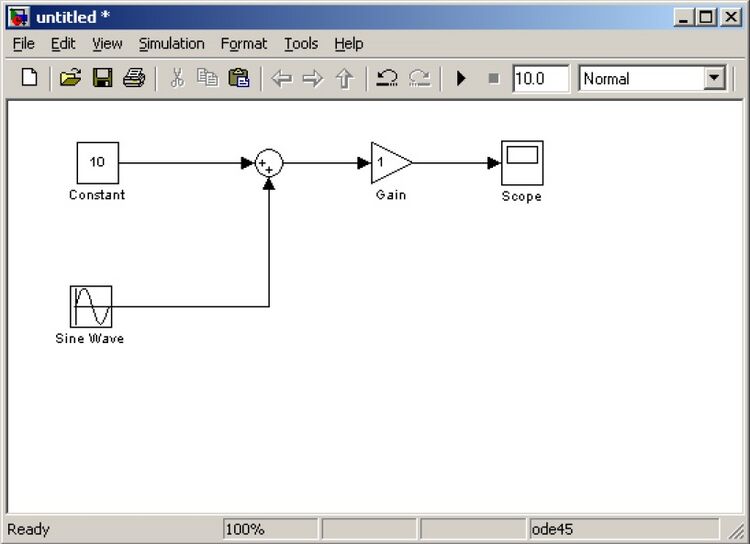Click the simulation stop time field
The width and height of the screenshot is (750, 544).
click(540, 79)
